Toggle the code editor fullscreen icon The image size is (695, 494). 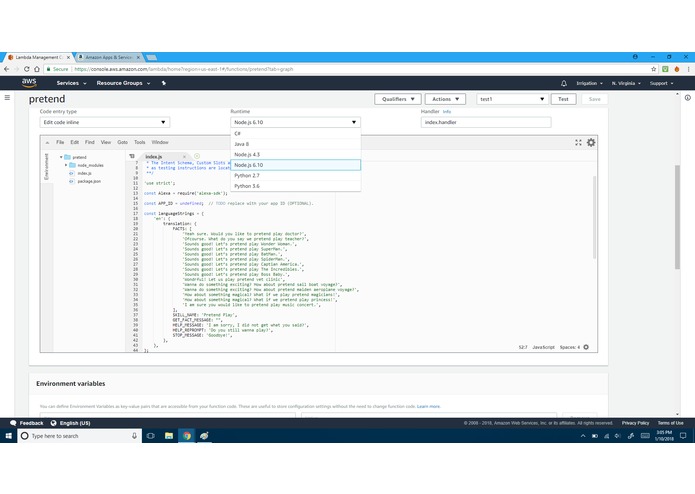(x=578, y=142)
